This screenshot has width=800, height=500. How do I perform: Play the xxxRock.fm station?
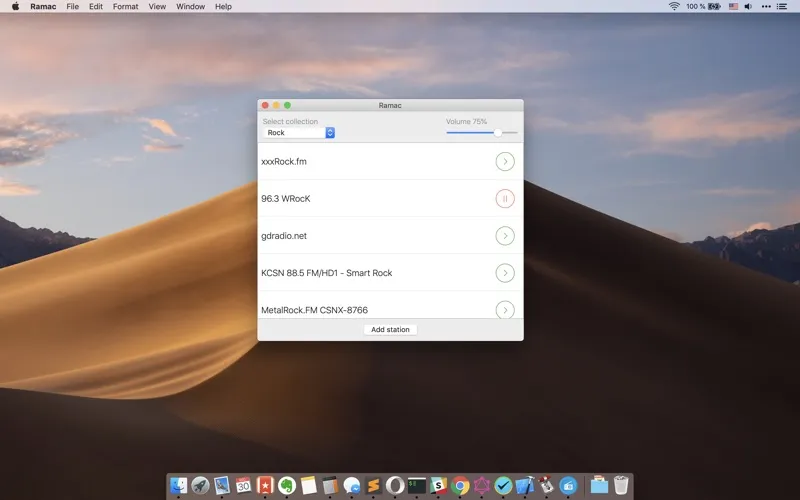click(505, 161)
